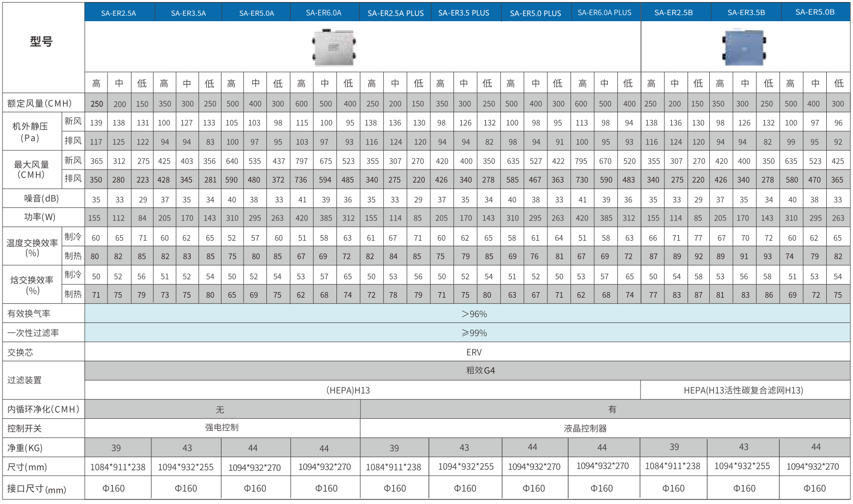Click the ≥99% value cell
Viewport: 853px width, 504px height.
click(x=468, y=333)
